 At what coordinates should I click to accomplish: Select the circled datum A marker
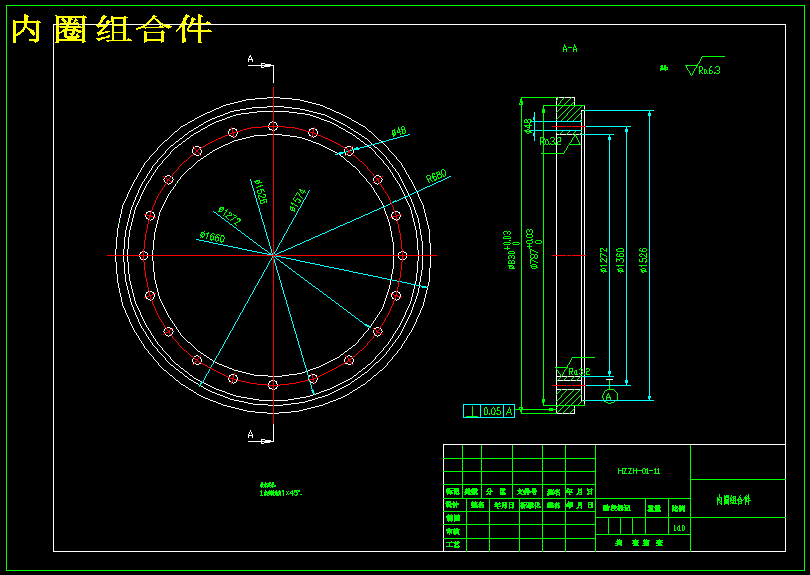pyautogui.click(x=610, y=397)
